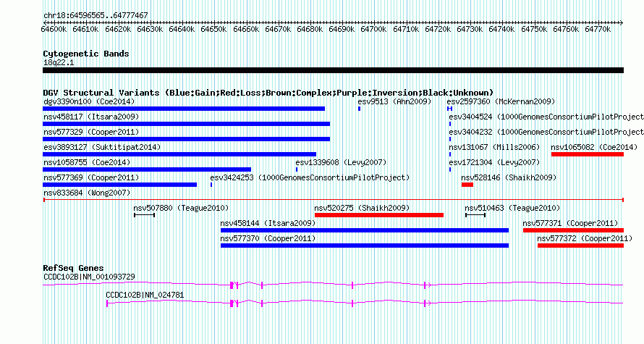The width and height of the screenshot is (644, 344).
Task: Click the NM_024781 transcript start exon mark
Action: [x=107, y=303]
